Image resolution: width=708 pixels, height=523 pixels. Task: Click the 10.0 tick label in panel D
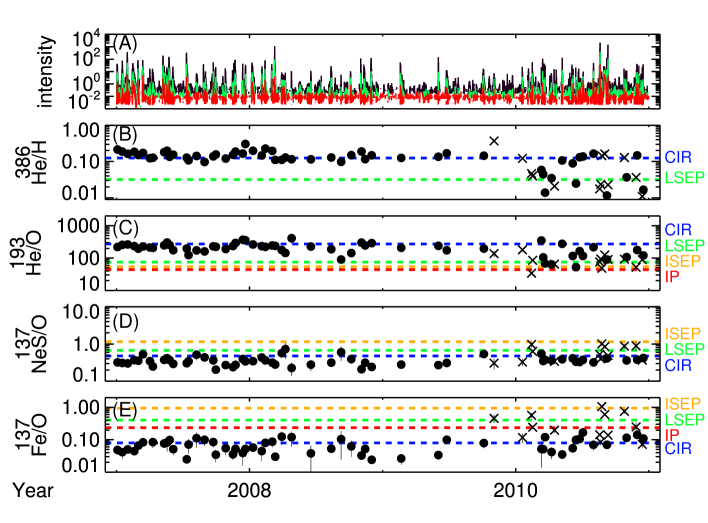(x=80, y=311)
